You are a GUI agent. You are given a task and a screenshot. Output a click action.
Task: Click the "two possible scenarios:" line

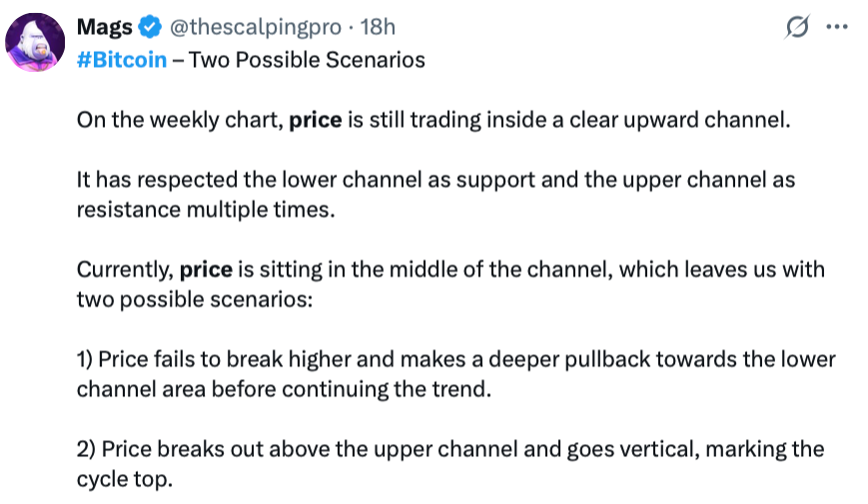coord(195,297)
